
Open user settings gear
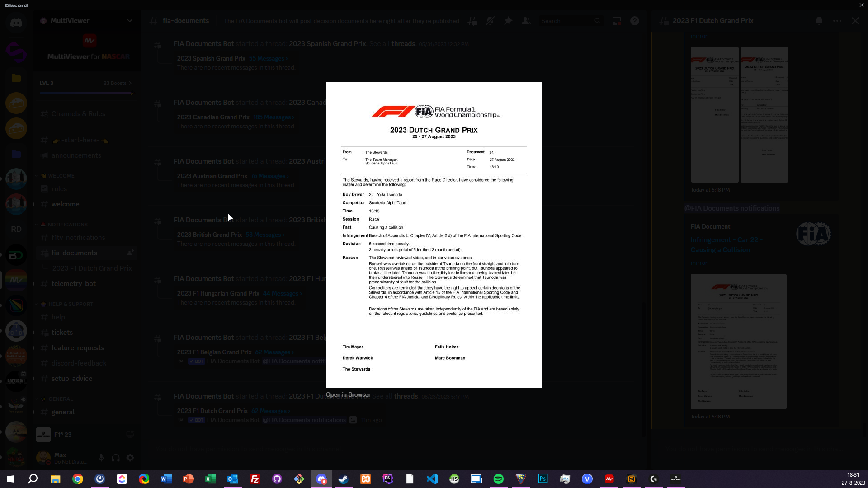[x=130, y=458]
